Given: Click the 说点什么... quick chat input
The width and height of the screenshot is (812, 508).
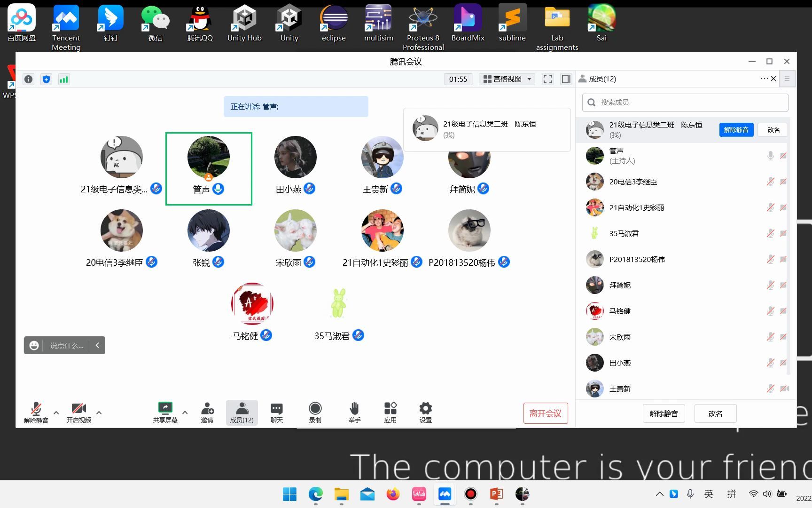Looking at the screenshot, I should (67, 346).
